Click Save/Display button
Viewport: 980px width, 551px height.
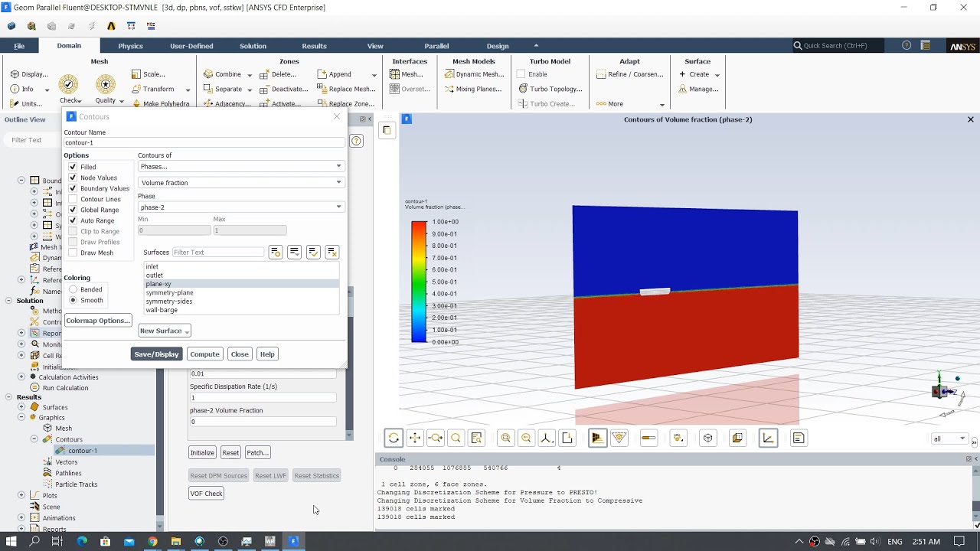[x=156, y=354]
